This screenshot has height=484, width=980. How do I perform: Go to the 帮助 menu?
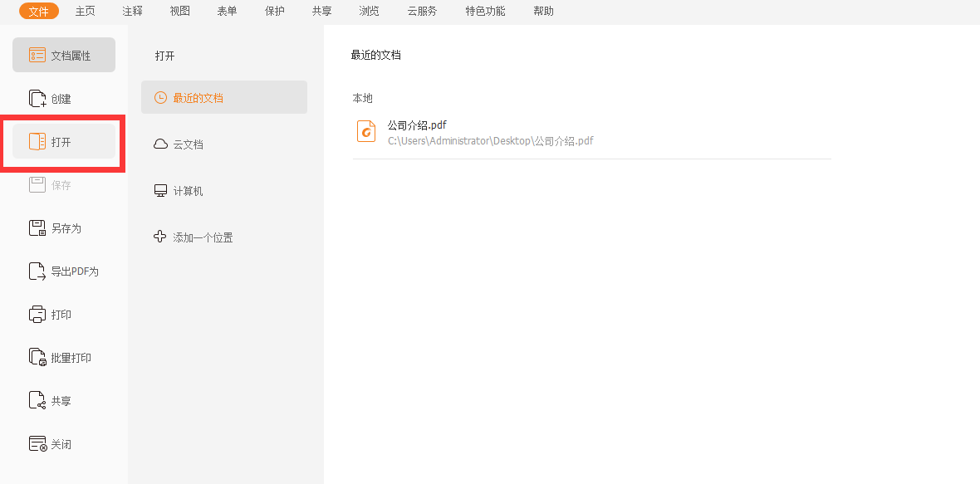pos(543,11)
